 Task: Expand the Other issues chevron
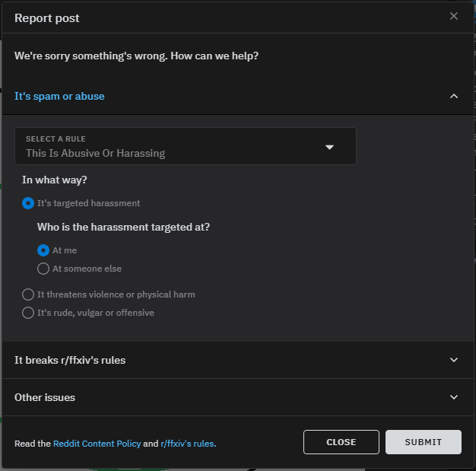pos(454,397)
